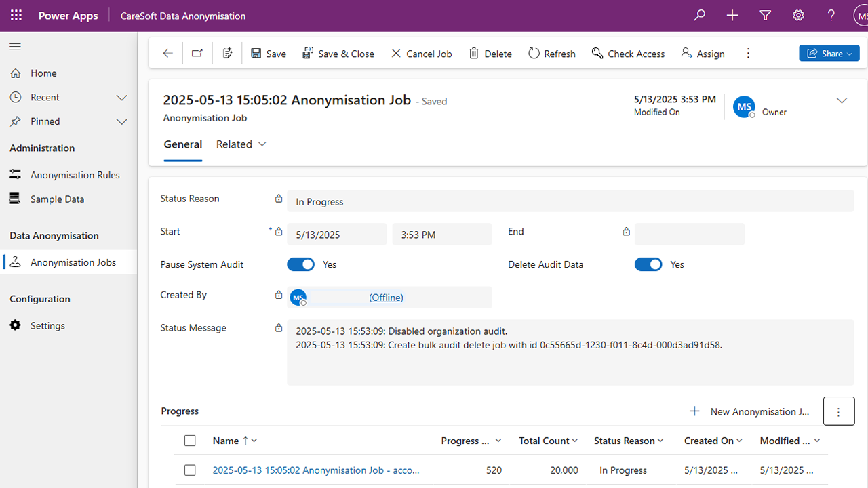Open Anonymisation Rules in the sidebar
Image resolution: width=868 pixels, height=488 pixels.
(x=75, y=175)
